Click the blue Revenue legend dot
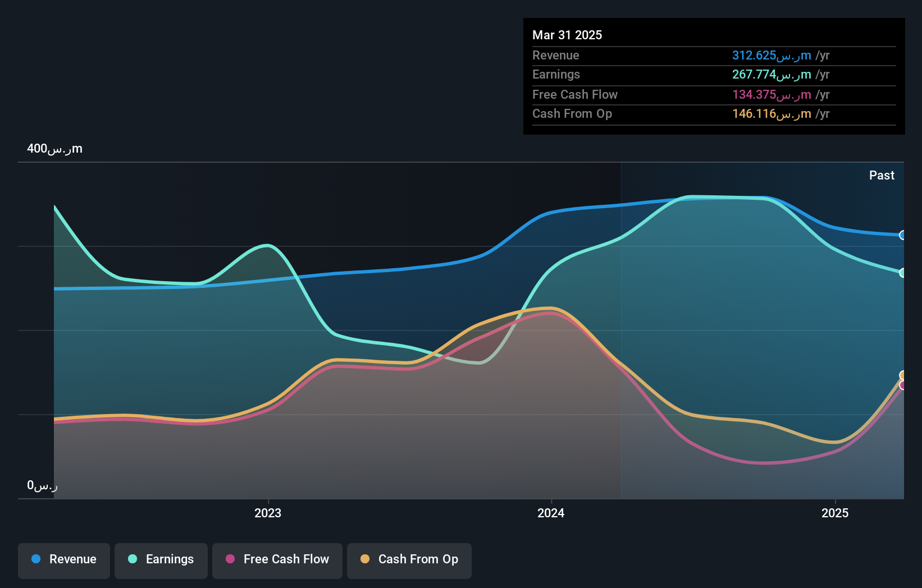 [x=36, y=559]
